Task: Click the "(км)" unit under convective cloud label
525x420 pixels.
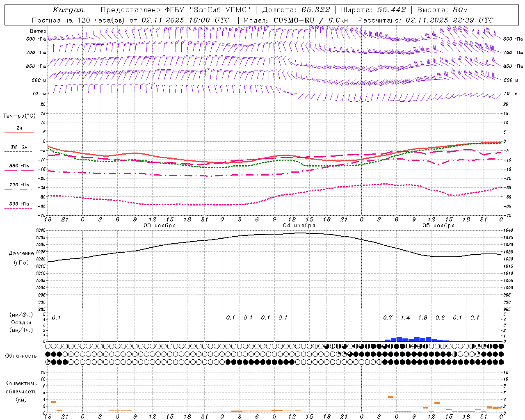Action: tap(21, 399)
